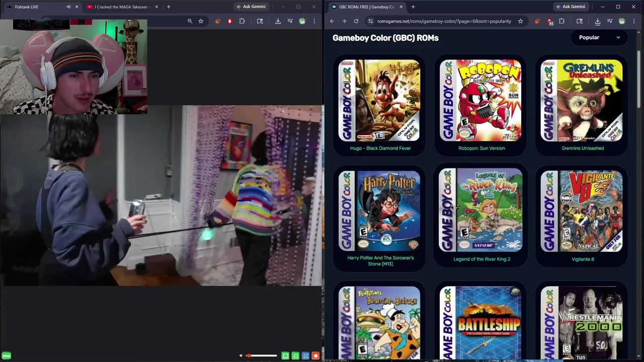This screenshot has width=644, height=362.
Task: Go back in the ROMs browser window
Action: pyautogui.click(x=332, y=21)
